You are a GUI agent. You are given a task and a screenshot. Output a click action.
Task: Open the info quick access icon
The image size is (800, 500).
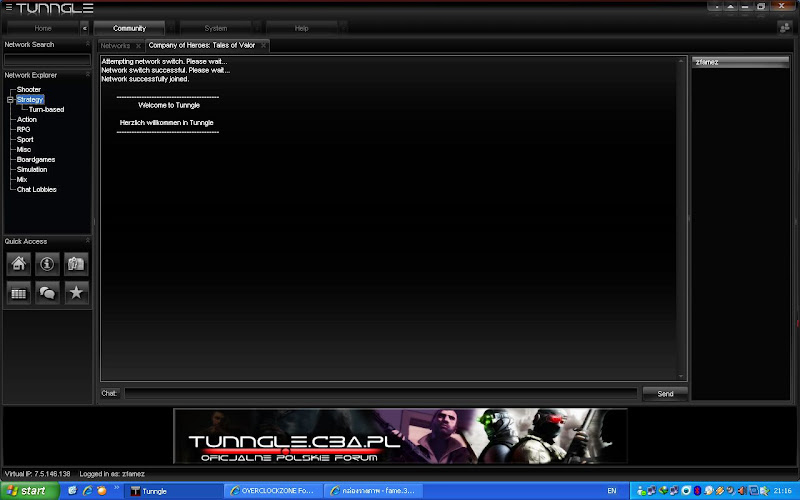pyautogui.click(x=47, y=264)
